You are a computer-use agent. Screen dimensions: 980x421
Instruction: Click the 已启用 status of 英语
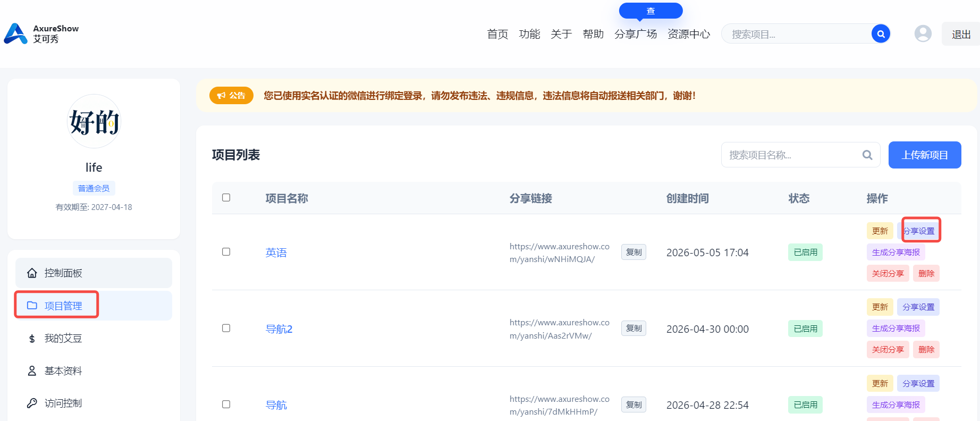coord(805,252)
